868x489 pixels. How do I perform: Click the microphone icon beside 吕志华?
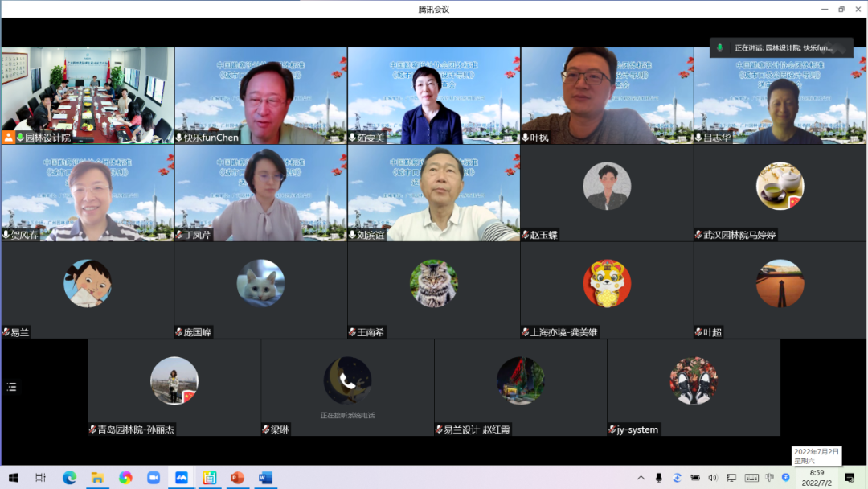tap(698, 138)
